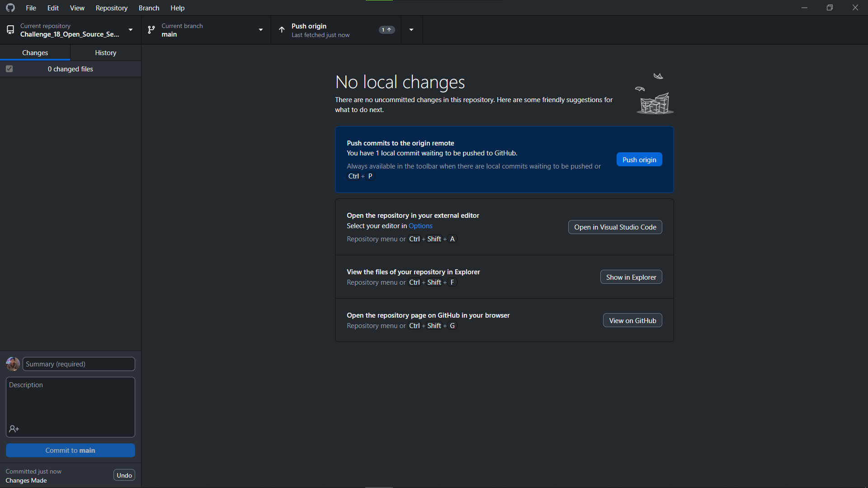The image size is (868, 488).
Task: Click Open in Visual Studio Code
Action: pyautogui.click(x=615, y=227)
